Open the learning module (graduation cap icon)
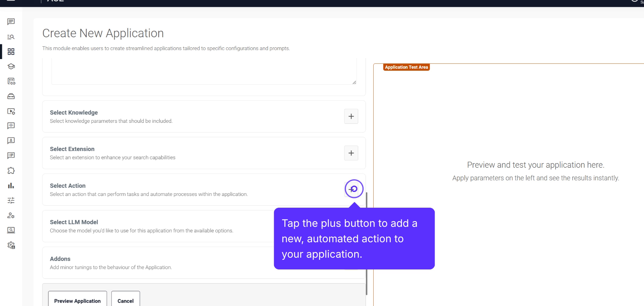The width and height of the screenshot is (644, 306). point(11,66)
